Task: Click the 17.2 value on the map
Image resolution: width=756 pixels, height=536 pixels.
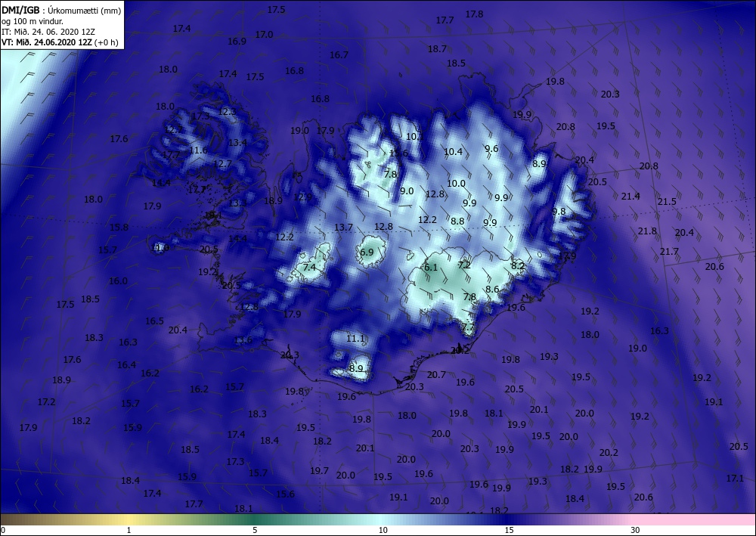Action: [46, 401]
